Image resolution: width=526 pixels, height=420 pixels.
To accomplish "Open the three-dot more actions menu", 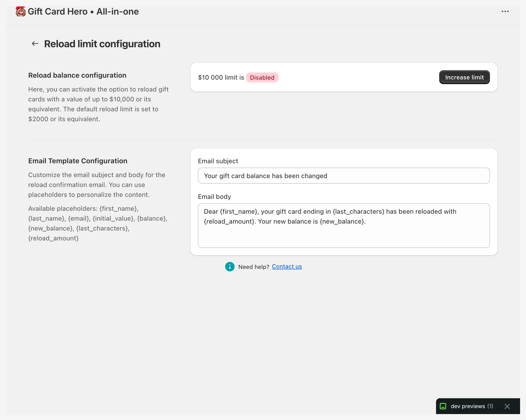I will coord(505,12).
